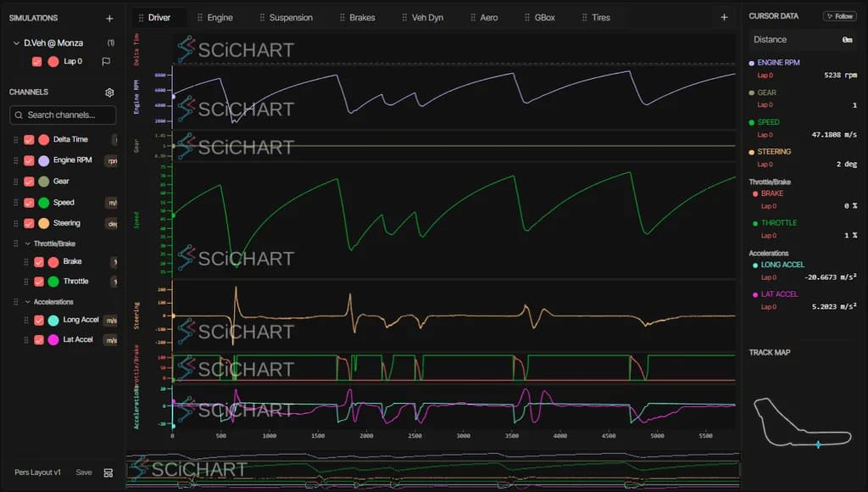
Task: Open the Speed unit dropdown
Action: [112, 203]
